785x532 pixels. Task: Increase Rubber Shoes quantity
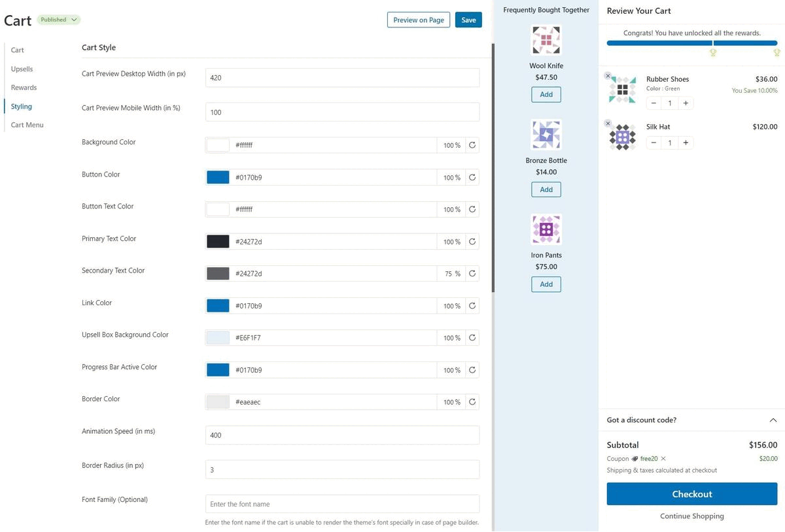point(686,103)
